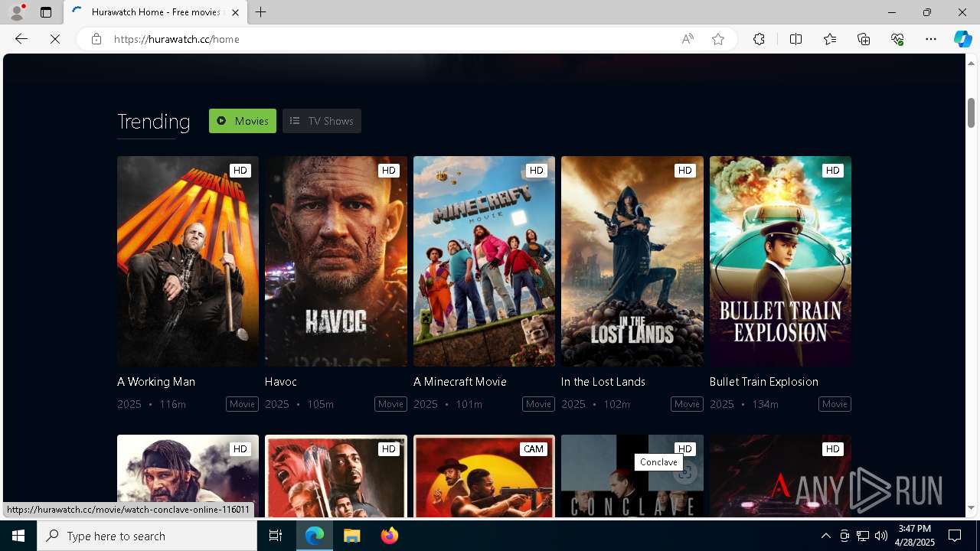Image resolution: width=980 pixels, height=551 pixels.
Task: Open Read aloud in address bar
Action: (x=688, y=39)
